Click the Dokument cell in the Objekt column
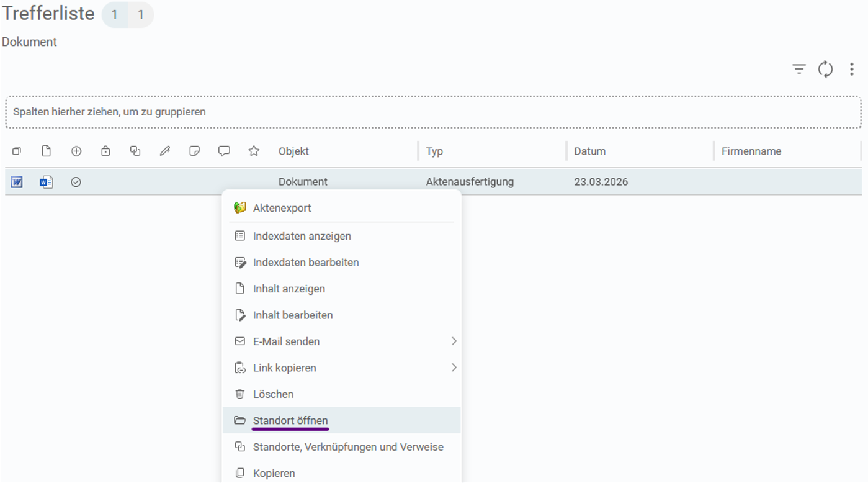868x483 pixels. coord(303,182)
